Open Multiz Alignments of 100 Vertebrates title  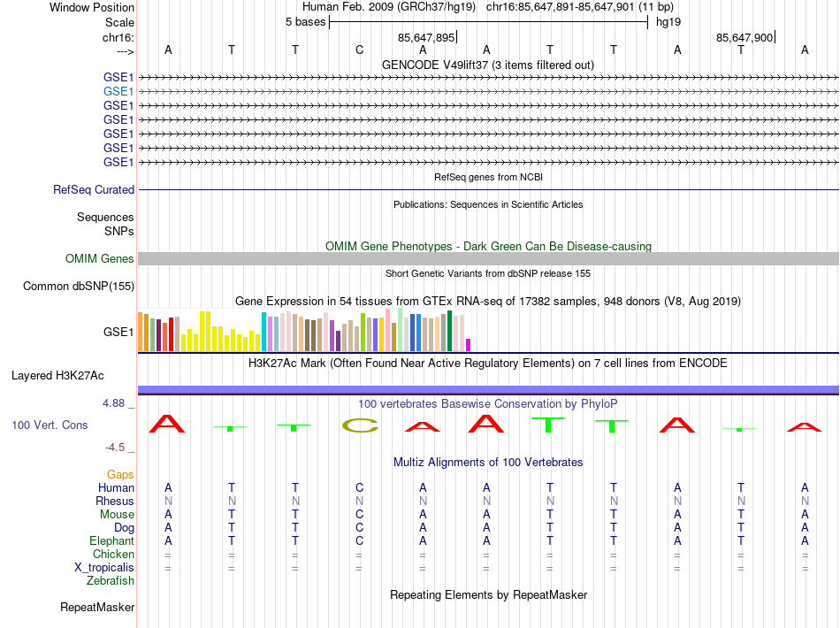point(488,462)
